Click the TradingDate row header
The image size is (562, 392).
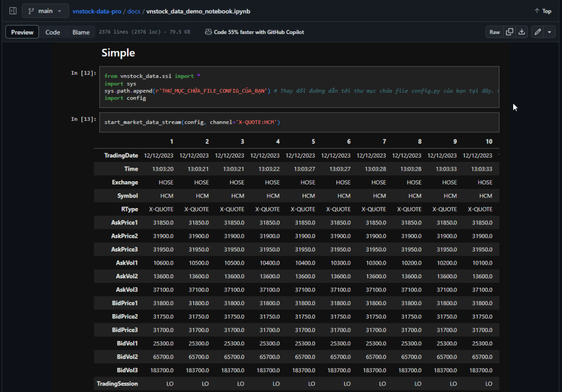pyautogui.click(x=121, y=155)
